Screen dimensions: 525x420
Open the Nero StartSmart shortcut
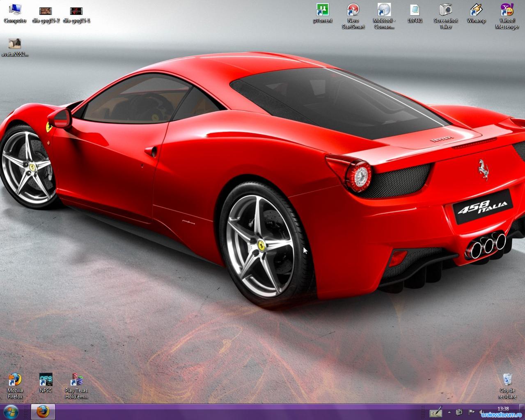click(353, 16)
